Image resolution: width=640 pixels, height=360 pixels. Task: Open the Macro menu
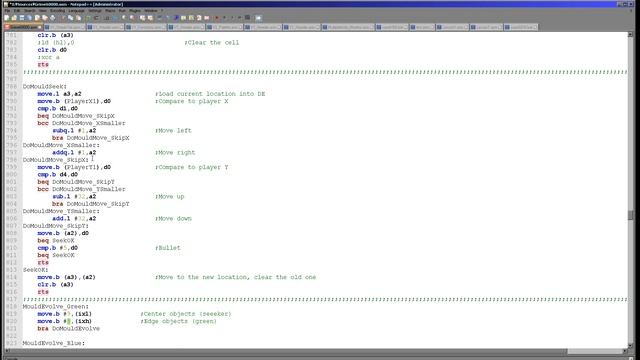tap(110, 11)
